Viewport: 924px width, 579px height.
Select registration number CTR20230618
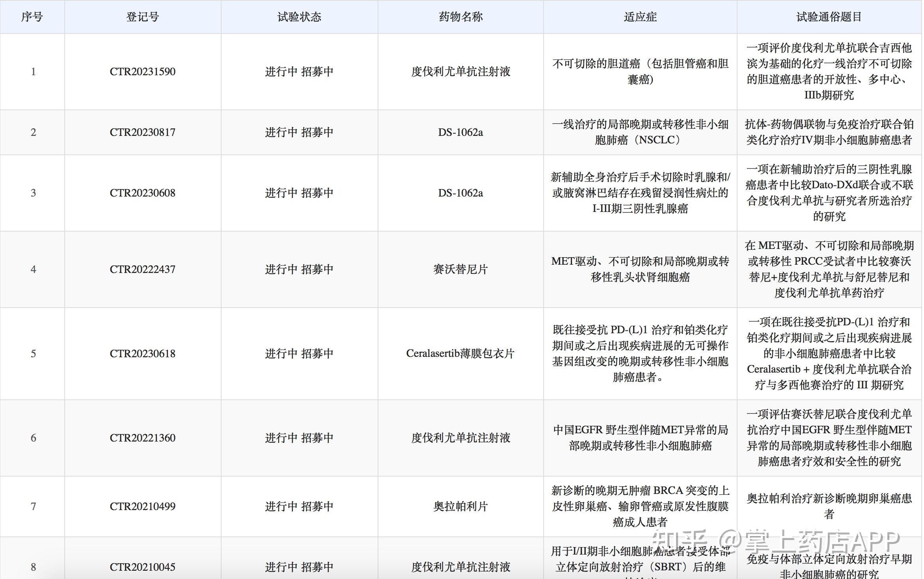pos(142,354)
